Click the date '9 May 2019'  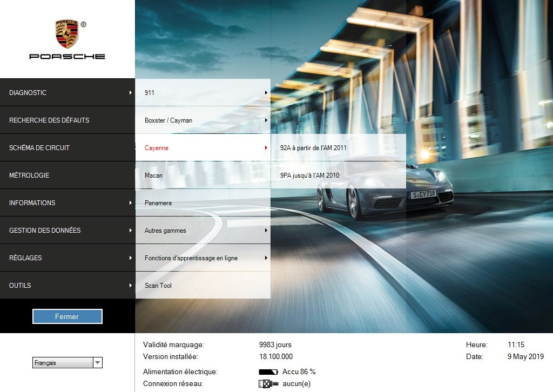525,356
